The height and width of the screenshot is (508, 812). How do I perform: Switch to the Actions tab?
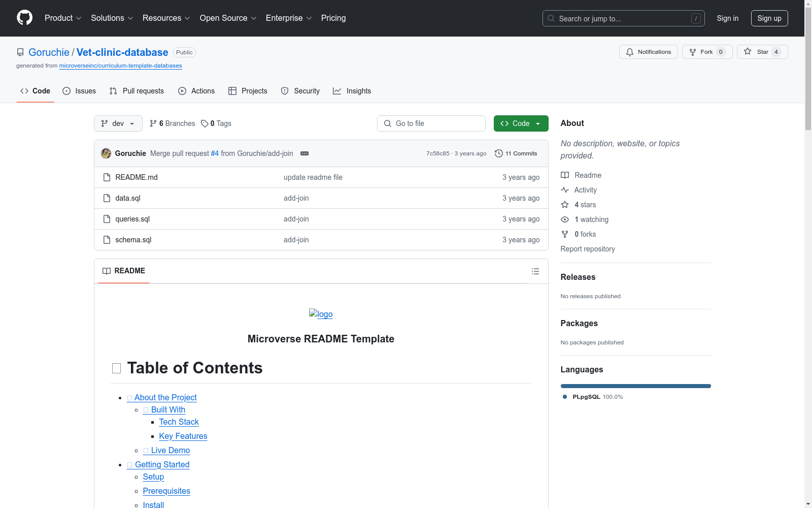pos(196,91)
